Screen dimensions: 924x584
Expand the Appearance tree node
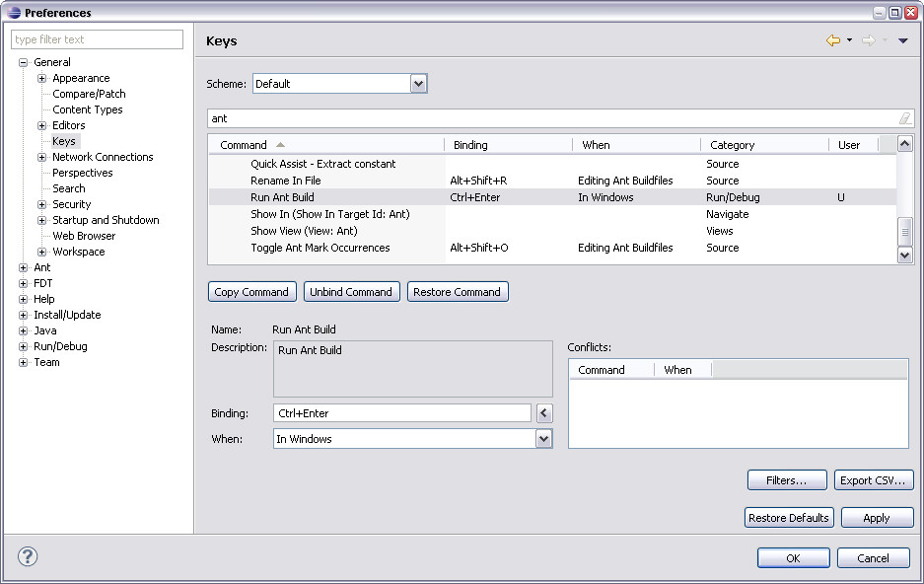(41, 78)
